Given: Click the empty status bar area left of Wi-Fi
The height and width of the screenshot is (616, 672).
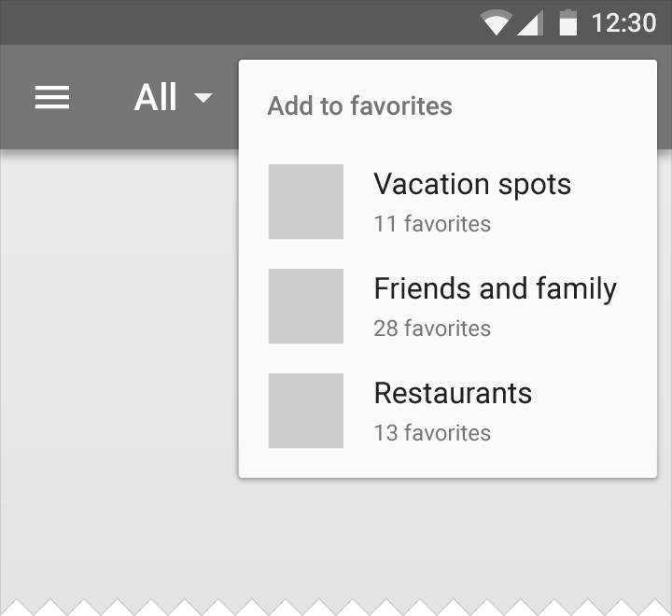Looking at the screenshot, I should pos(233,22).
